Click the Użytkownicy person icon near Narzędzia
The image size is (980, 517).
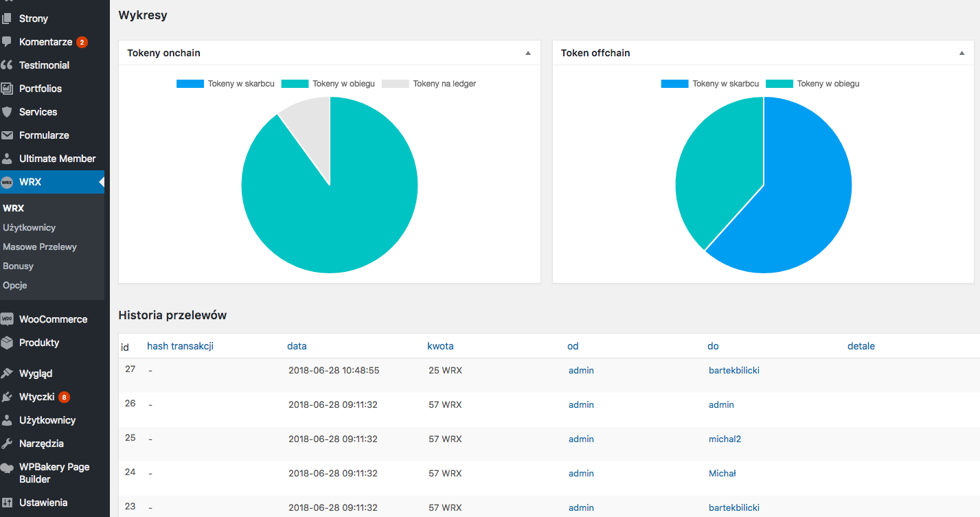(x=7, y=420)
